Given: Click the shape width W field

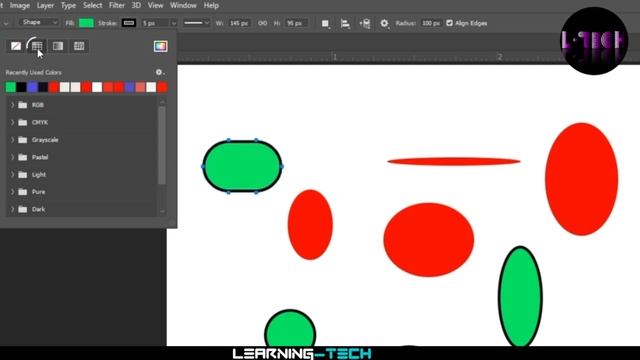Looking at the screenshot, I should click(x=238, y=23).
